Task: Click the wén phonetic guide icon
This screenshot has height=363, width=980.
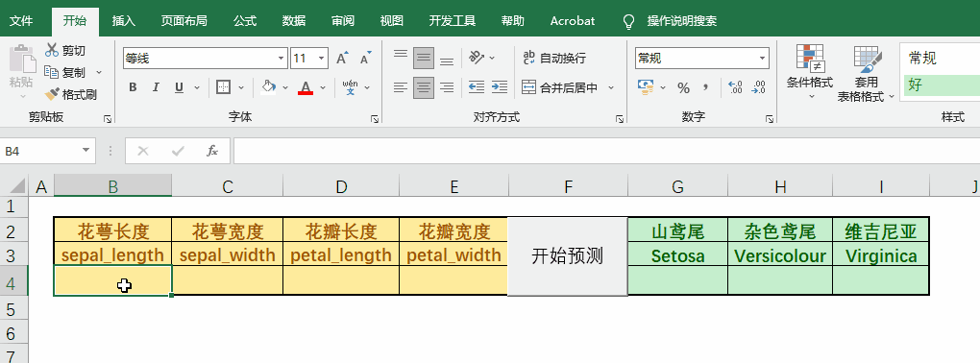Action: [351, 87]
